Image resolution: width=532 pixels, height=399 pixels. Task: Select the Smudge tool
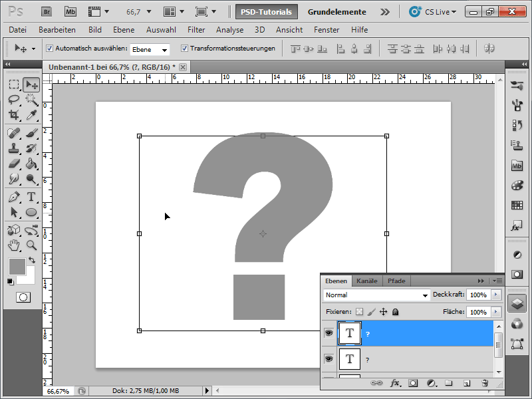14,179
